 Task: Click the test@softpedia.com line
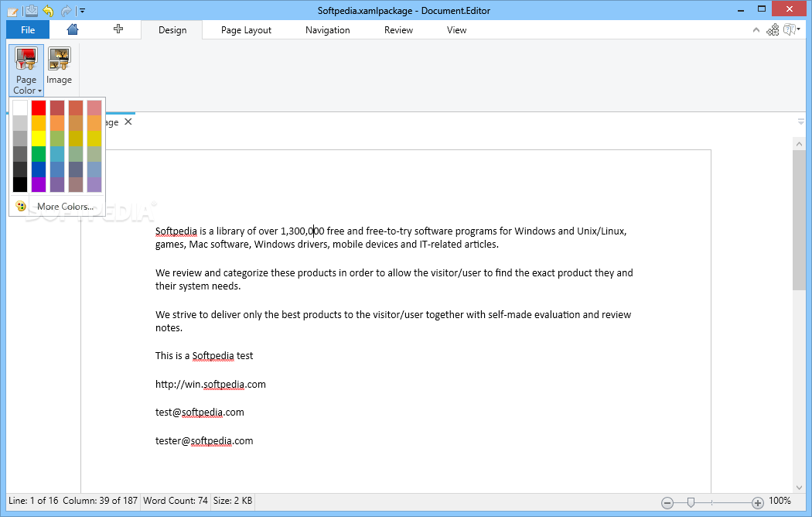(x=200, y=413)
